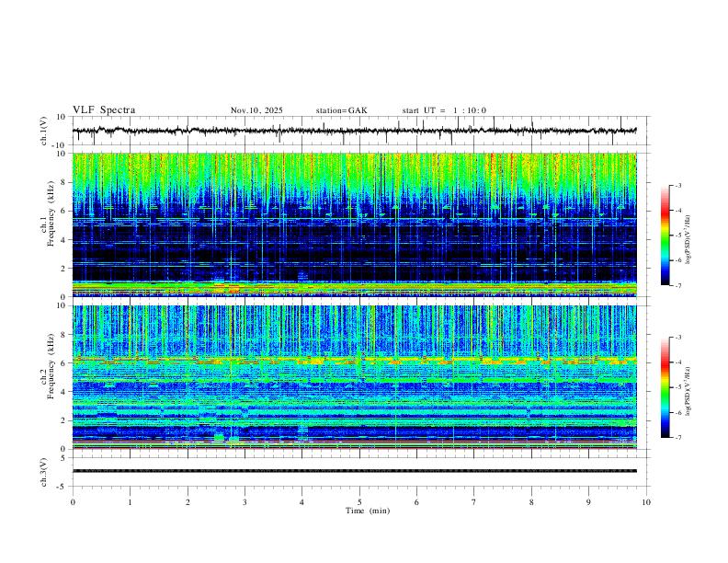Select the "Time (min)" axis label
The width and height of the screenshot is (728, 563).
368,511
